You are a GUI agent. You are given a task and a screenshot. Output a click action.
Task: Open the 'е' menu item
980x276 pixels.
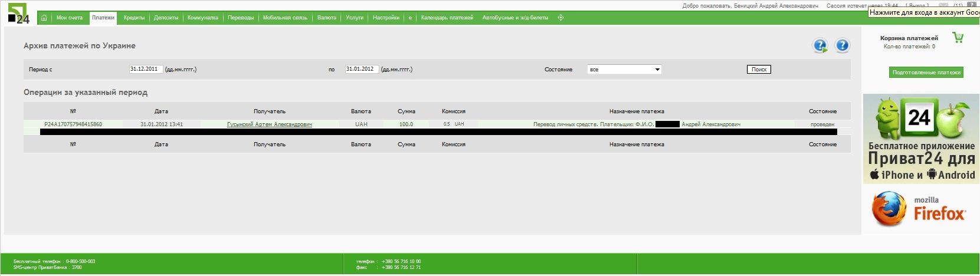[410, 18]
